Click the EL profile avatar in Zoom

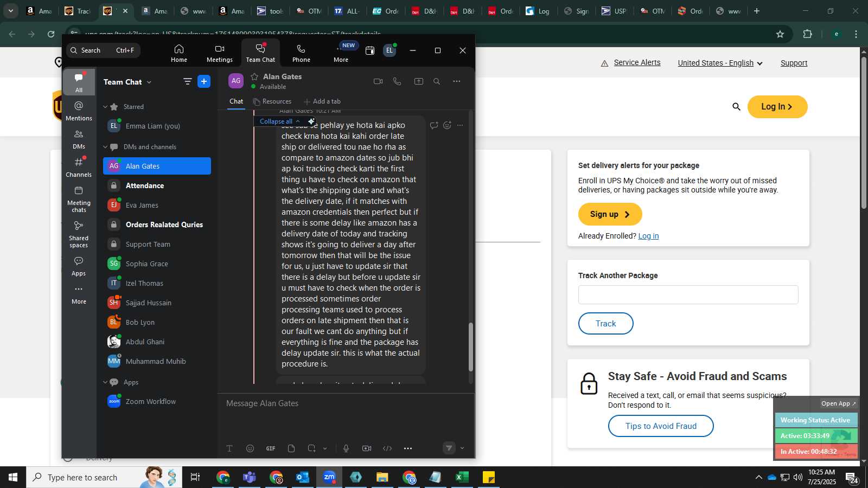[x=389, y=50]
